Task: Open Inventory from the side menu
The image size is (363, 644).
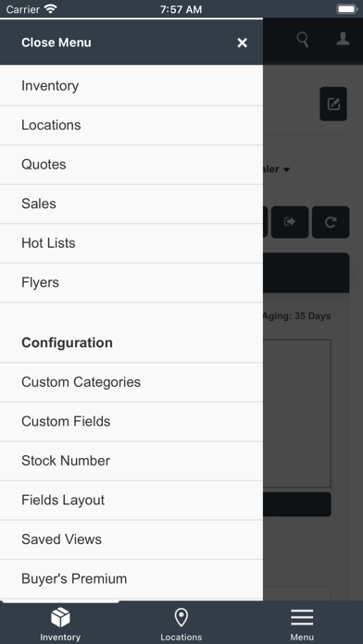Action: 131,86
